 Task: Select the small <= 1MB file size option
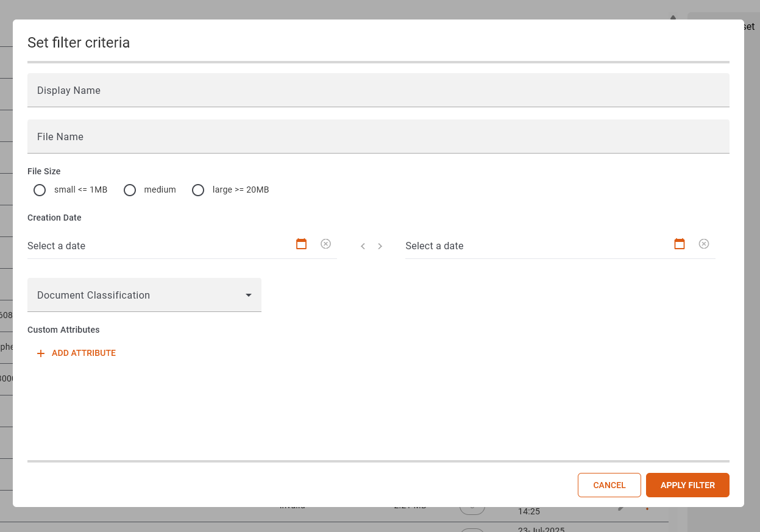40,190
